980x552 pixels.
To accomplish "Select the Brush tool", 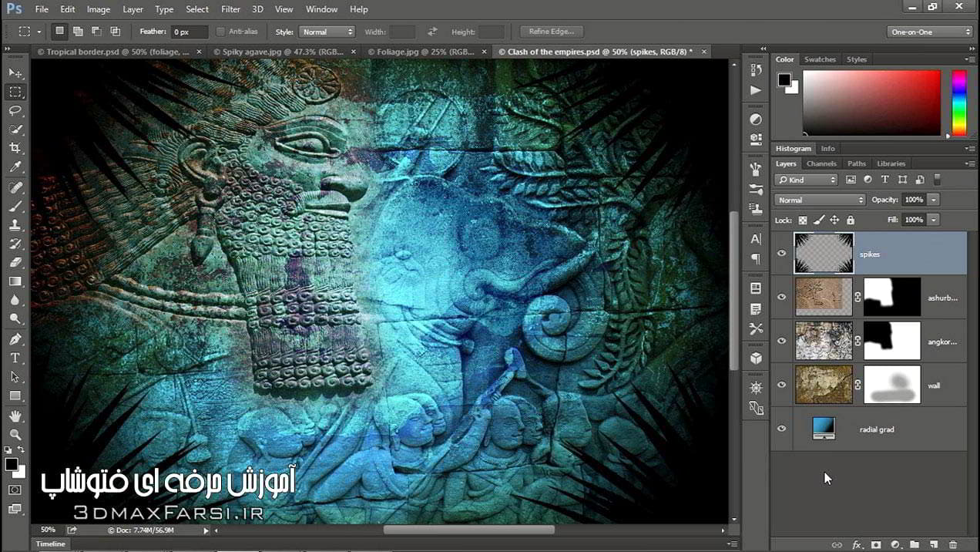I will tap(15, 207).
